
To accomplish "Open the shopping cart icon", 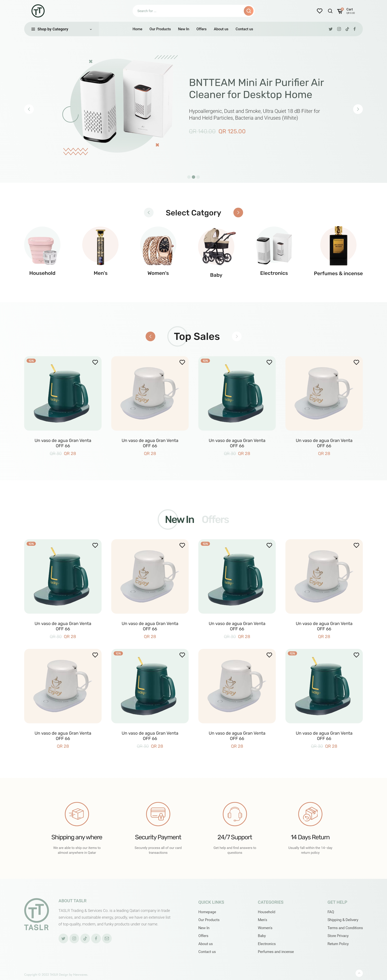I will 340,11.
